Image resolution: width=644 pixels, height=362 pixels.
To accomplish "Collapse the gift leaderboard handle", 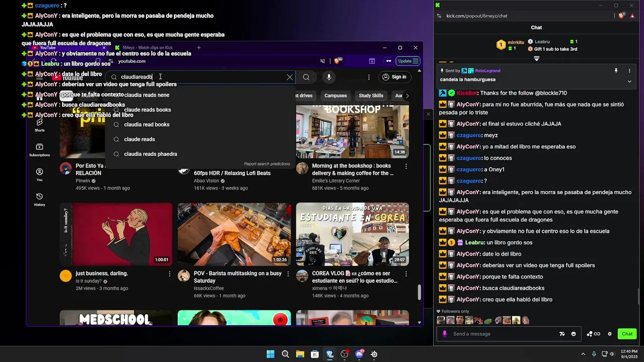I will (536, 59).
